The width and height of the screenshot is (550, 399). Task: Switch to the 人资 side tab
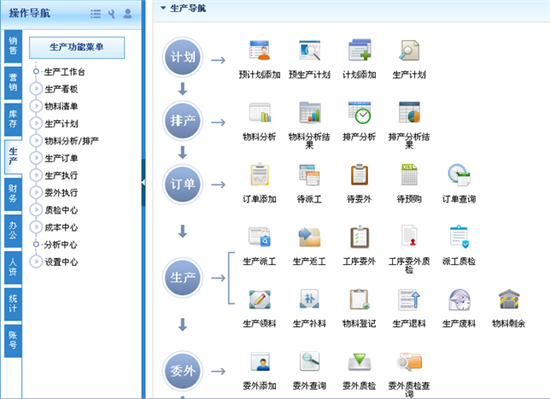(x=13, y=268)
